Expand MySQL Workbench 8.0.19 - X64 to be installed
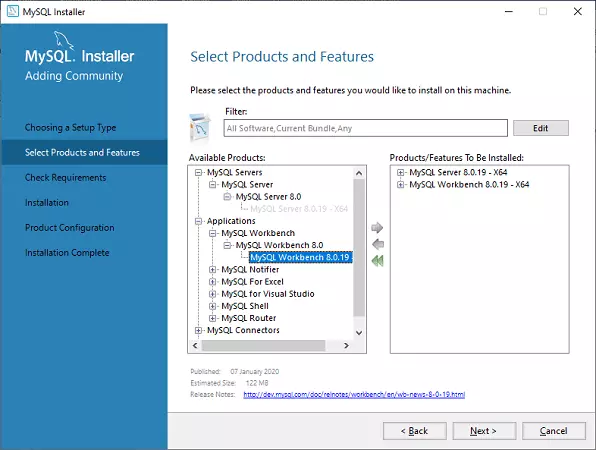Screen dimensions: 596x450 click(x=400, y=185)
